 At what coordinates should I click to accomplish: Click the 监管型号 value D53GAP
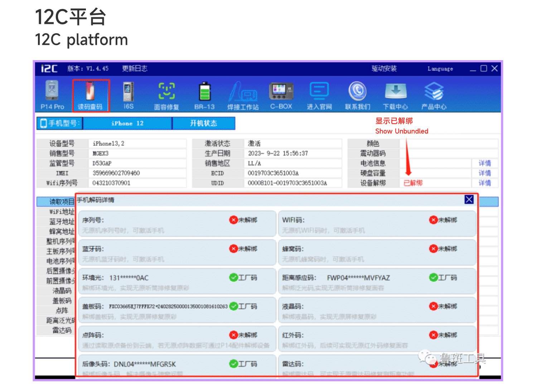point(102,163)
